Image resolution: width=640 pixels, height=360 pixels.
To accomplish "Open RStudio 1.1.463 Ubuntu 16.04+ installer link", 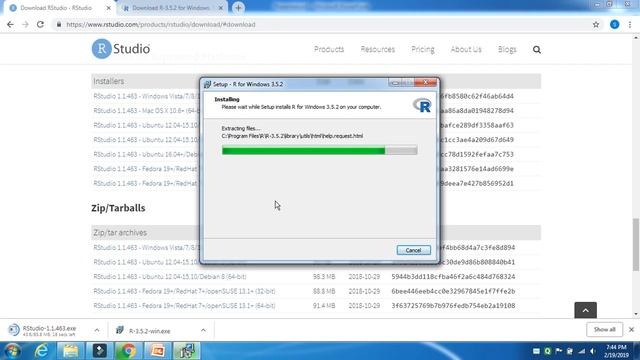I will click(146, 154).
